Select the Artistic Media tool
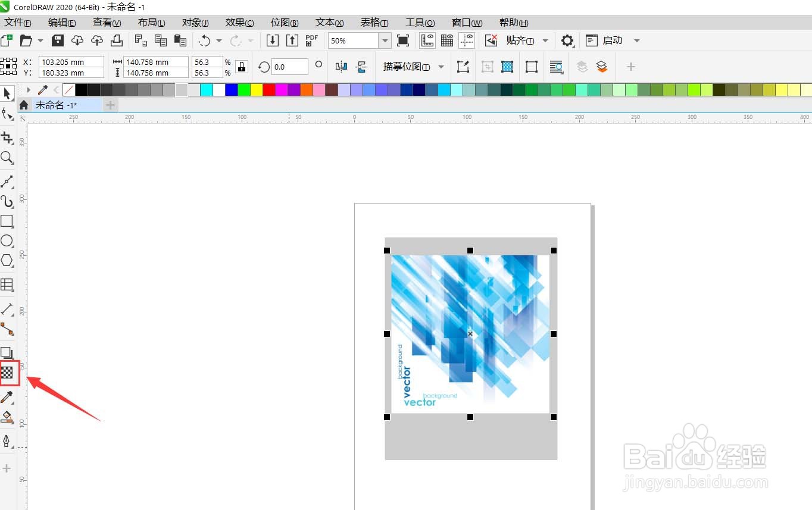Screen dimensions: 812x510 click(x=7, y=201)
